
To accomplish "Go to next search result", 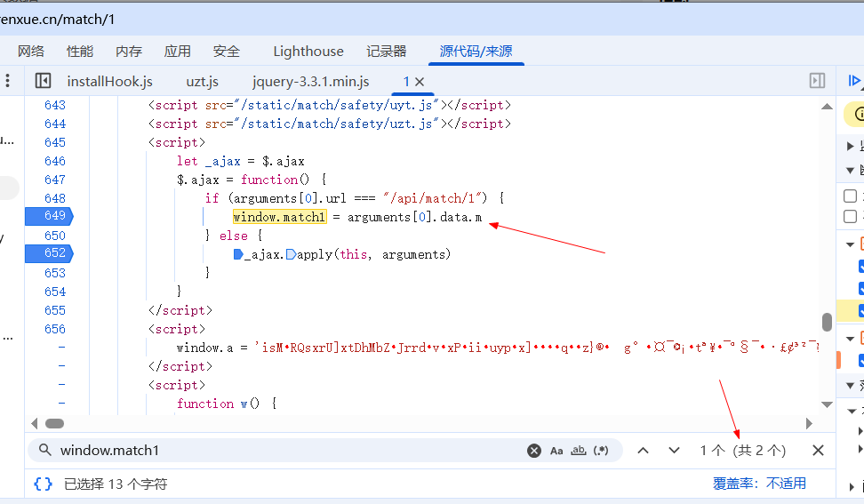I will [x=674, y=451].
